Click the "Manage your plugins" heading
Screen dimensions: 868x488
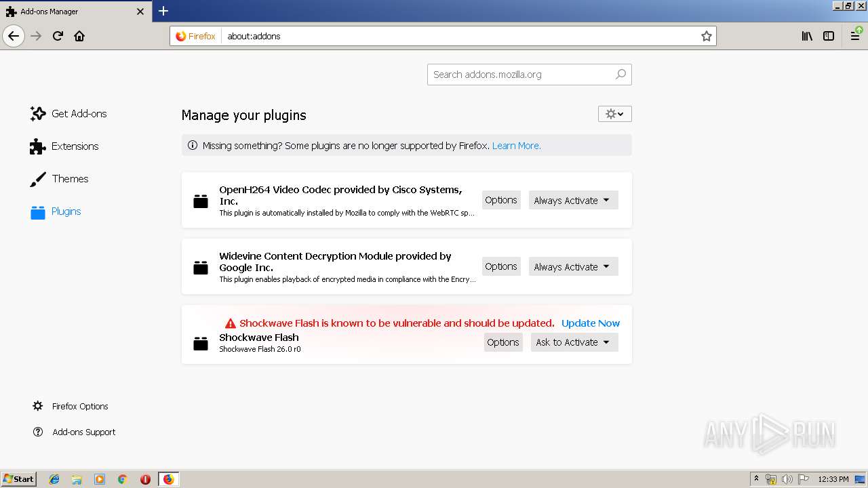[243, 115]
